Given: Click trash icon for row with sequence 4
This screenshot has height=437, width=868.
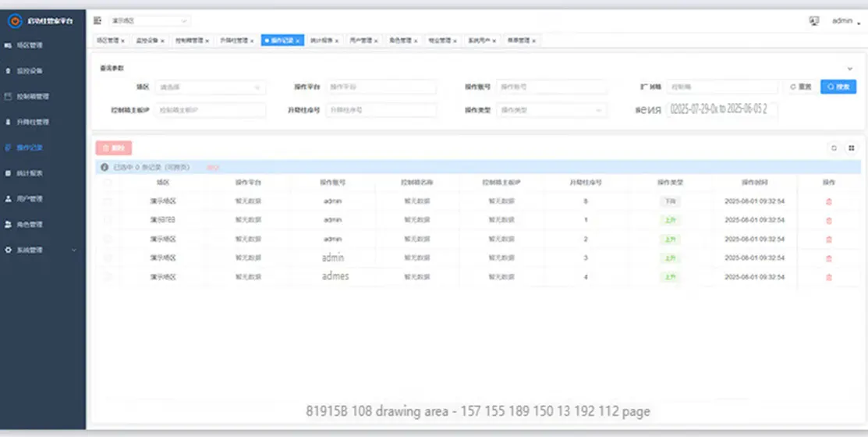Looking at the screenshot, I should (828, 277).
